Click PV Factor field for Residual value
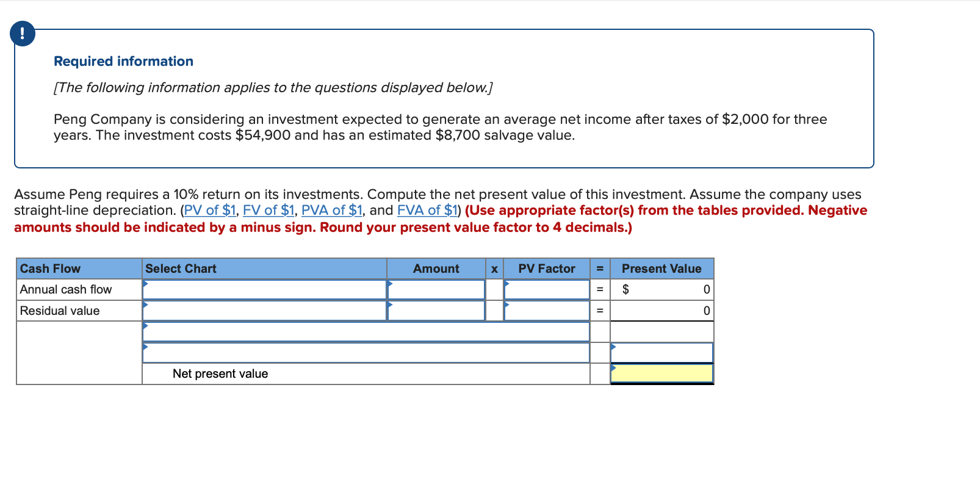The width and height of the screenshot is (980, 487). 547,311
